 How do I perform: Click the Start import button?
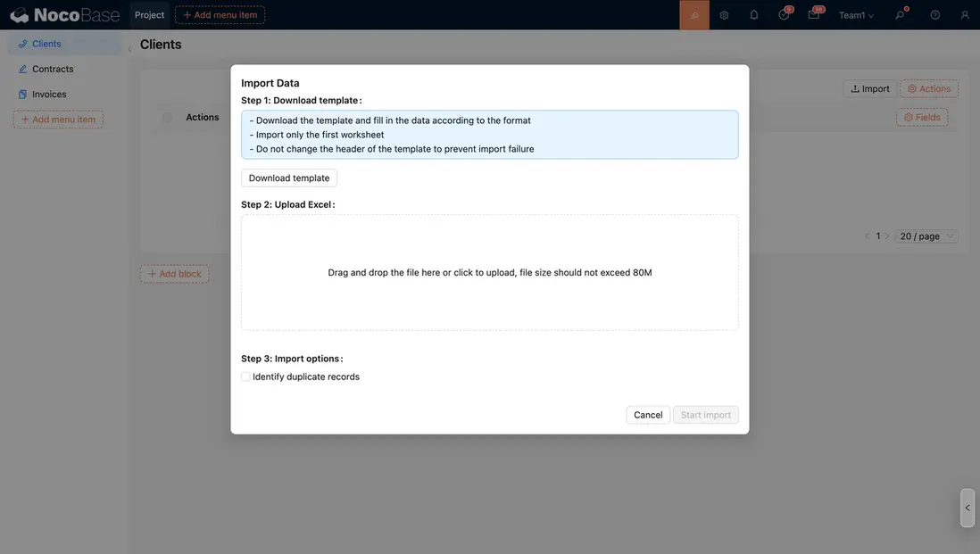706,415
